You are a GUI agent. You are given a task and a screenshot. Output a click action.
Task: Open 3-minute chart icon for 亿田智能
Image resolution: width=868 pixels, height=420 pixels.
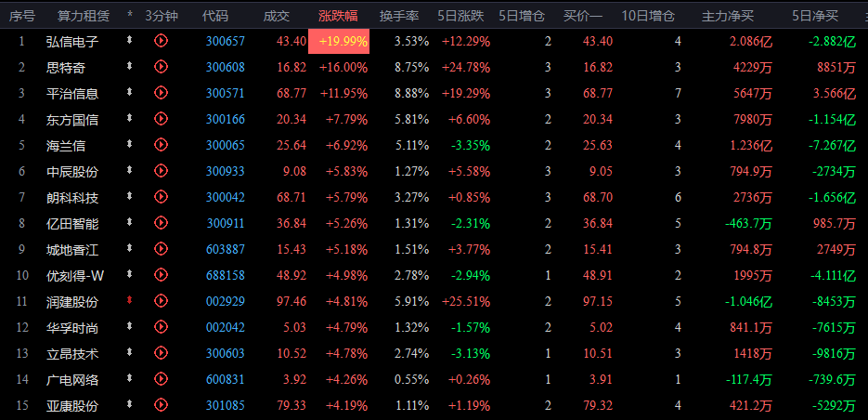coord(161,223)
